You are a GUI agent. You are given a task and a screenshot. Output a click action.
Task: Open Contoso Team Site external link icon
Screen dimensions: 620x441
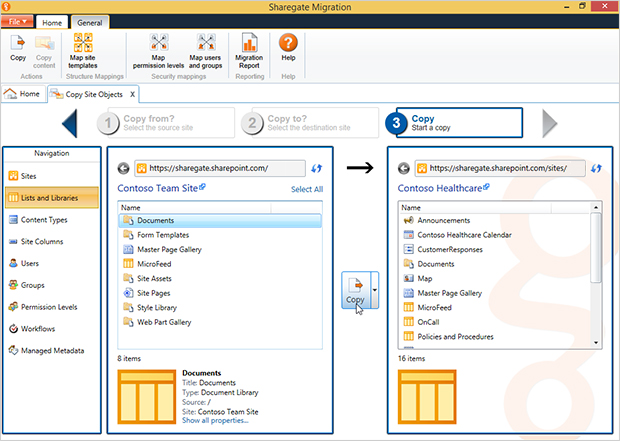point(202,187)
